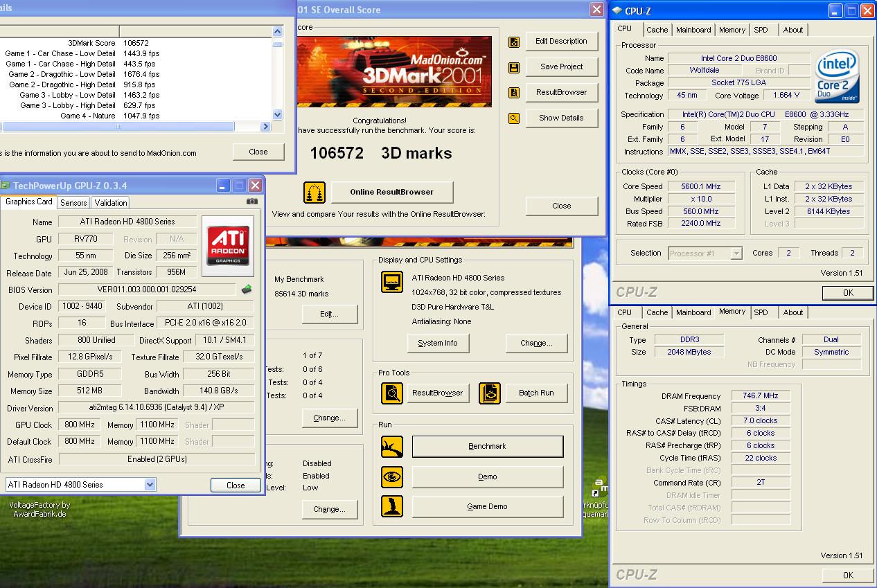This screenshot has width=877, height=588.
Task: Open the Processor #1 selection dropdown in CPU-Z
Action: pyautogui.click(x=736, y=253)
